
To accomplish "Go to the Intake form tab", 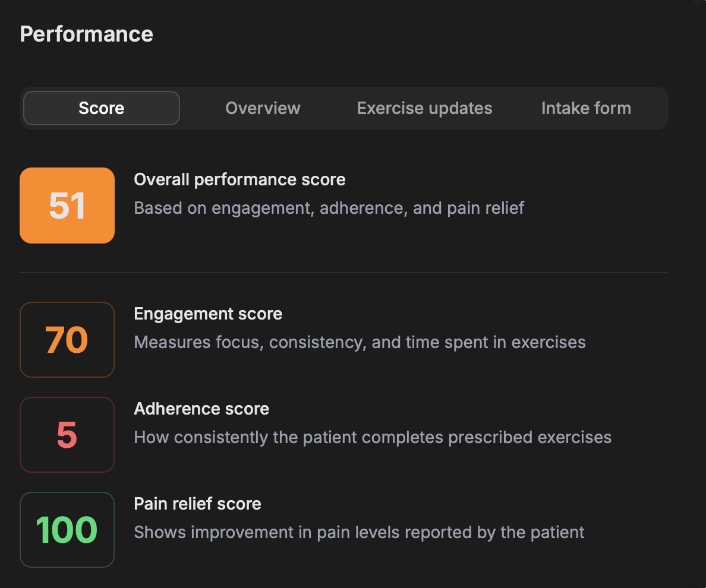I will (586, 108).
